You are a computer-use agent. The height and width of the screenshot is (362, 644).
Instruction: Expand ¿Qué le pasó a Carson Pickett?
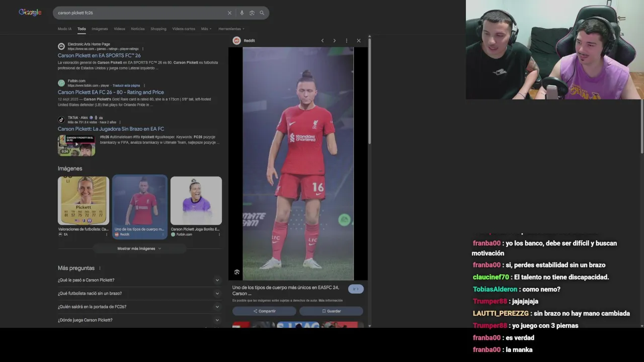point(139,280)
